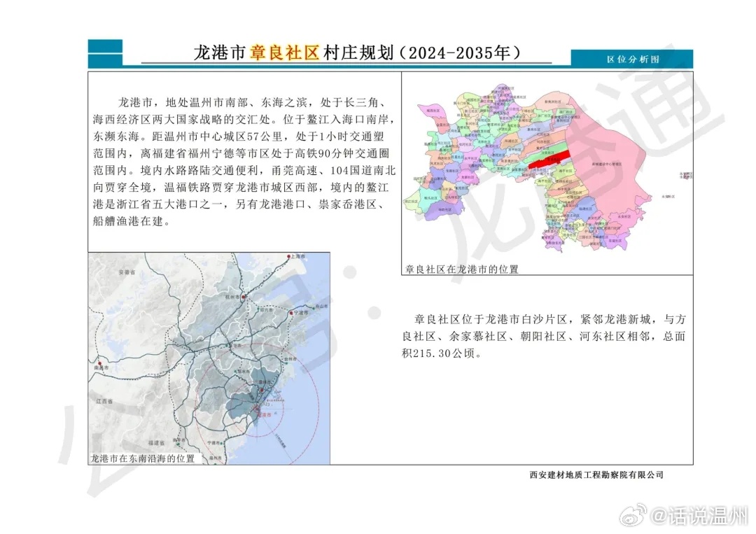
Task: Click the '福建省' label on the regional map
Action: point(157,442)
